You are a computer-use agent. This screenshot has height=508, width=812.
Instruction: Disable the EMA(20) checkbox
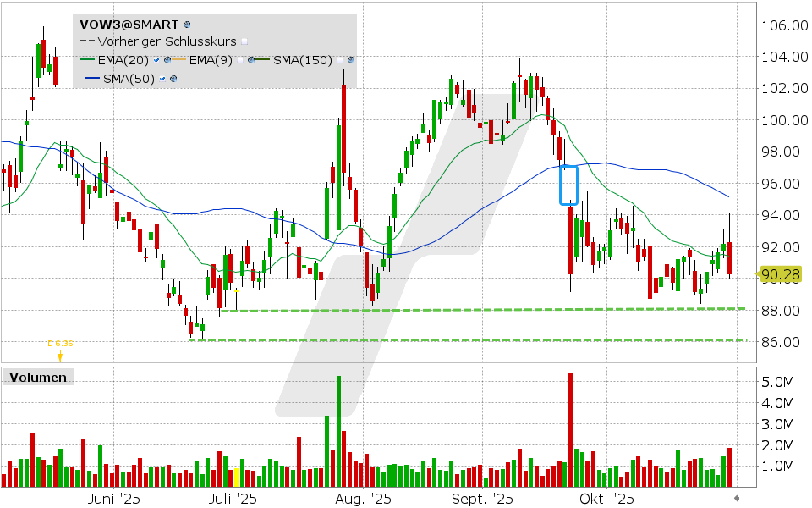pyautogui.click(x=156, y=60)
